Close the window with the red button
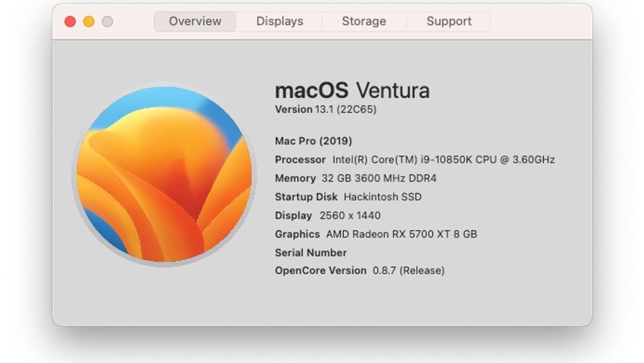 (70, 22)
